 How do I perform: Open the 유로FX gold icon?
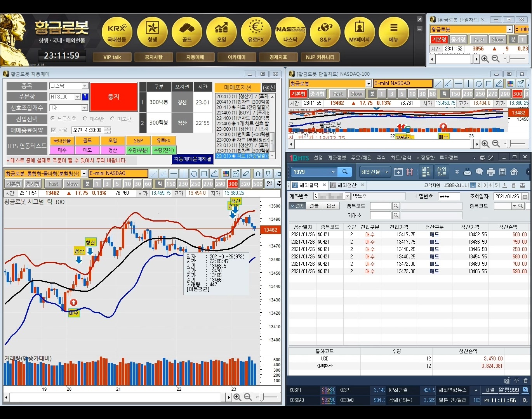point(256,33)
